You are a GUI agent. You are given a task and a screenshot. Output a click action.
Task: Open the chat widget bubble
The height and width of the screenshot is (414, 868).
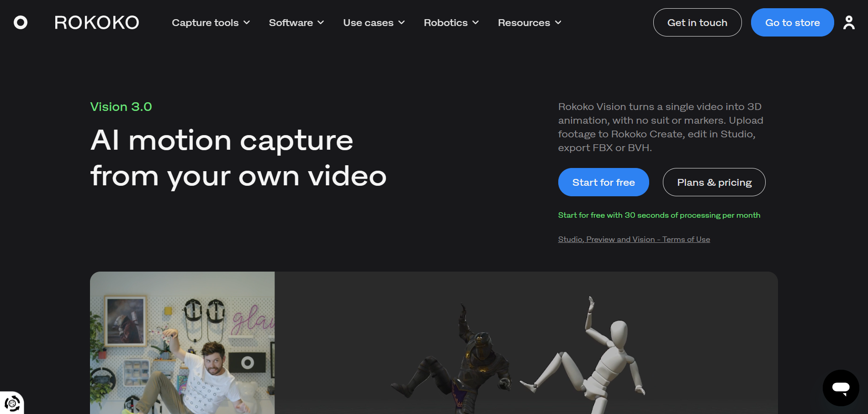coord(841,388)
